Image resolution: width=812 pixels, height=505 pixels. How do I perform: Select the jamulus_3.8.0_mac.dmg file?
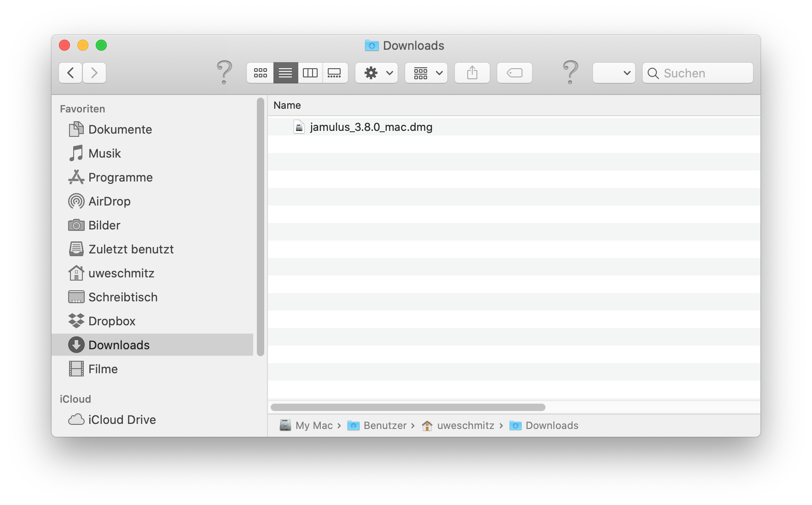click(x=371, y=127)
